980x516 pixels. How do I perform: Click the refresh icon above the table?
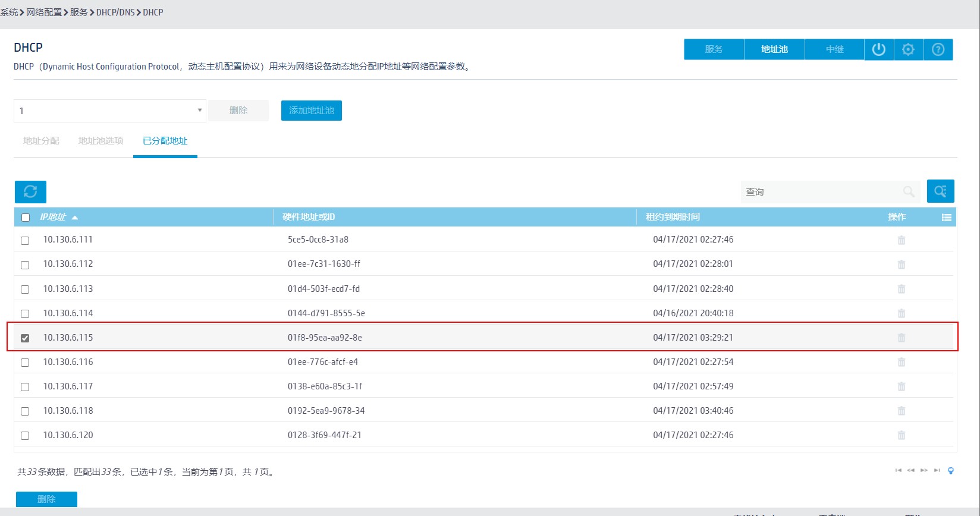pos(30,191)
